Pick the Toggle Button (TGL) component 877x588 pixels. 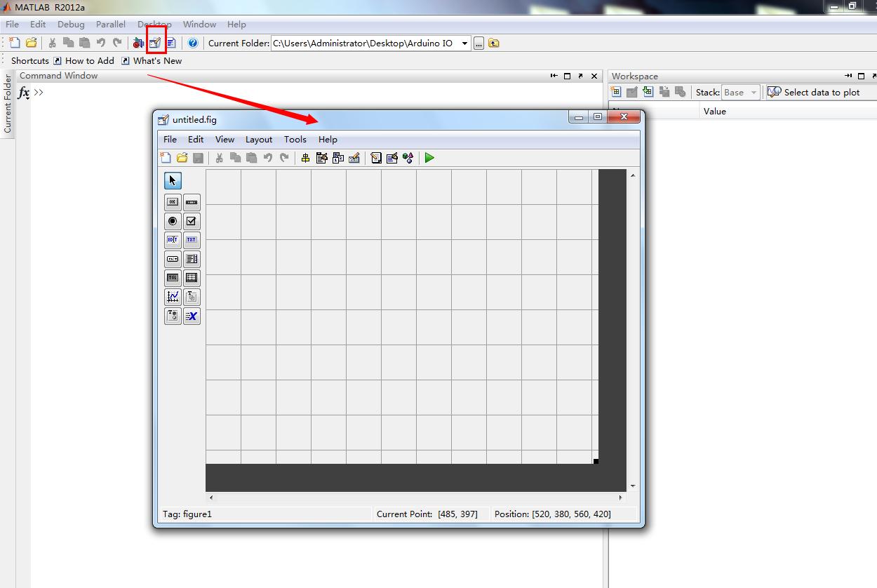(x=173, y=278)
